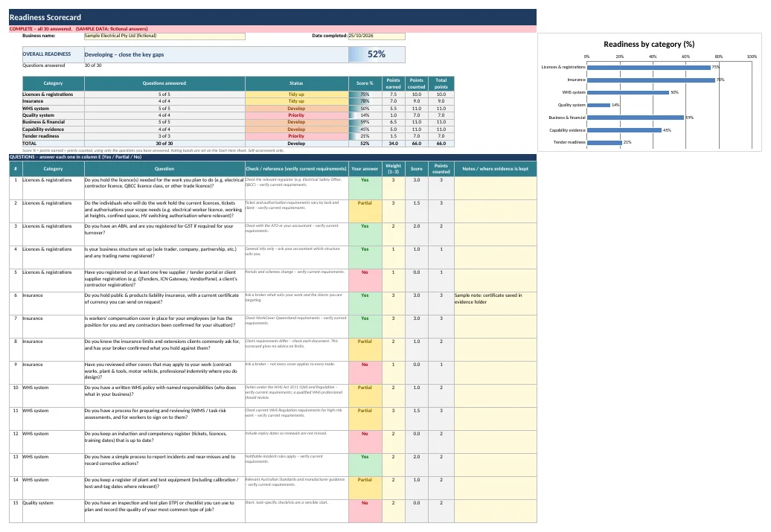The height and width of the screenshot is (532, 771).
Task: Click the inspection and test plan question text
Action: tap(159, 506)
